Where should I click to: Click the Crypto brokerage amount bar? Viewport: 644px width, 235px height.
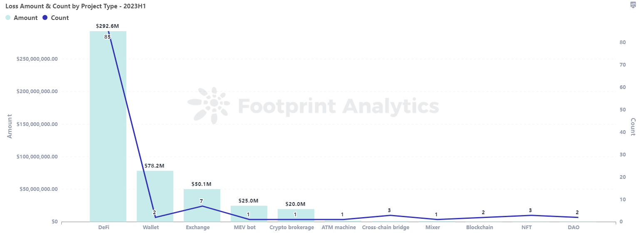tap(296, 215)
